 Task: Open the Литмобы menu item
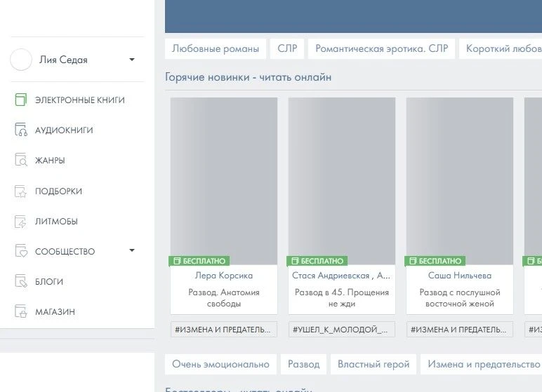click(56, 222)
